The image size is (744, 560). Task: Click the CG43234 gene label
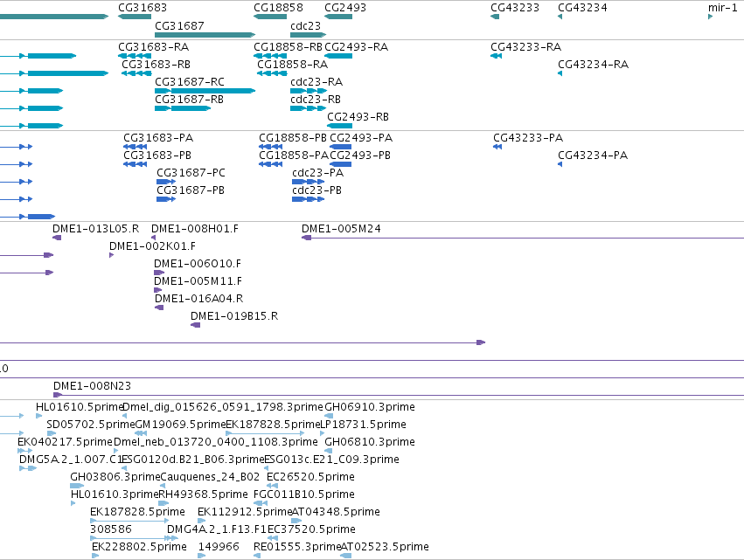point(582,8)
